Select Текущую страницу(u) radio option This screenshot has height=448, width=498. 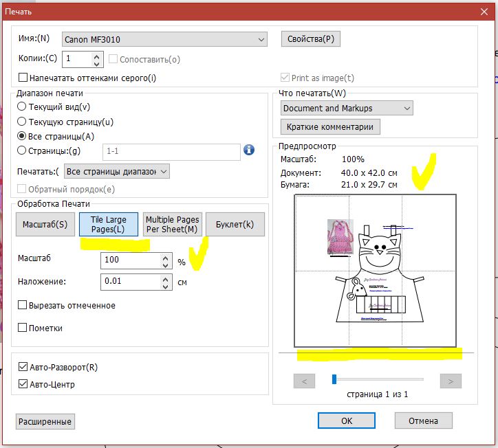point(21,121)
